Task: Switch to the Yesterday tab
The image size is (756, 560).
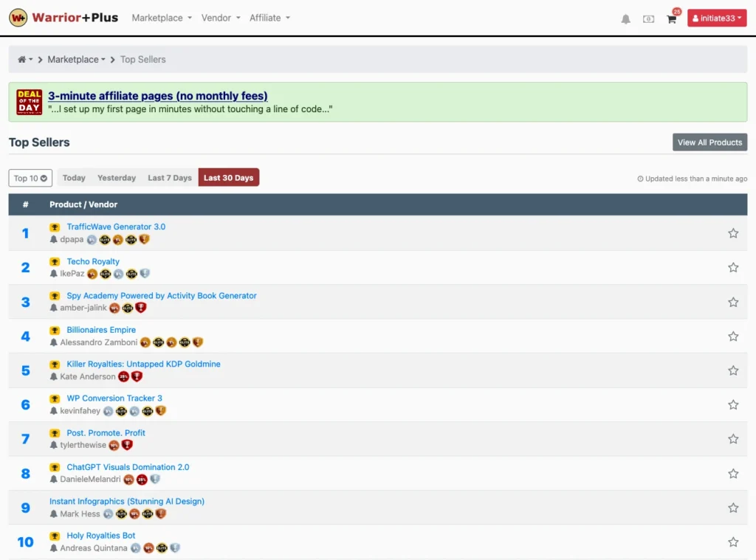Action: [x=117, y=178]
